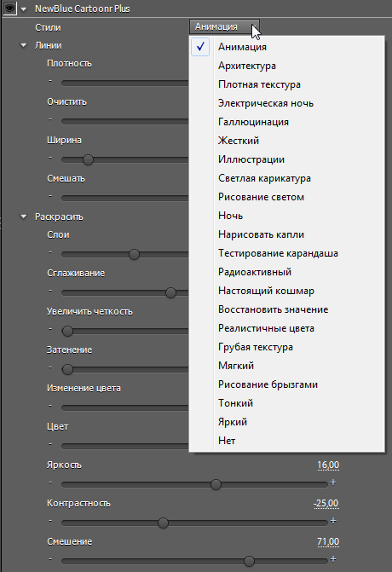Click the minus icon of Контрастность slider

tap(50, 521)
